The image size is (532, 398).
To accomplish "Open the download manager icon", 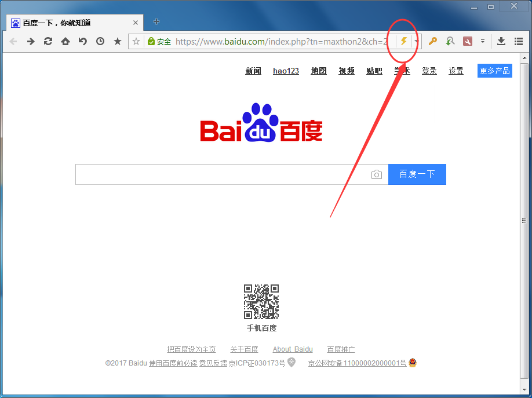I will coord(501,41).
